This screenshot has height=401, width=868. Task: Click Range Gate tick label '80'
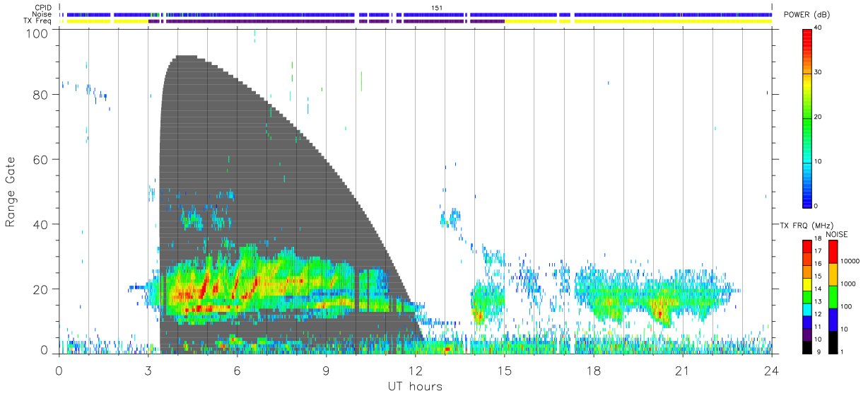tap(41, 94)
